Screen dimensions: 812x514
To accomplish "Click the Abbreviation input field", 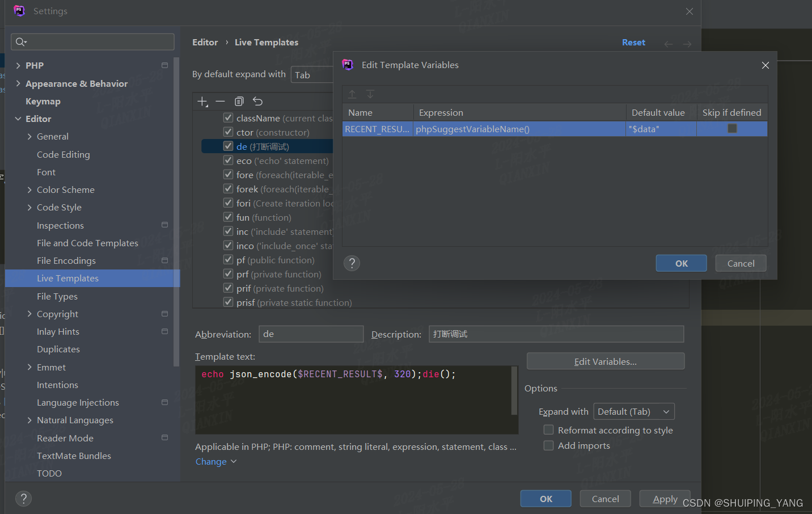I will [311, 334].
